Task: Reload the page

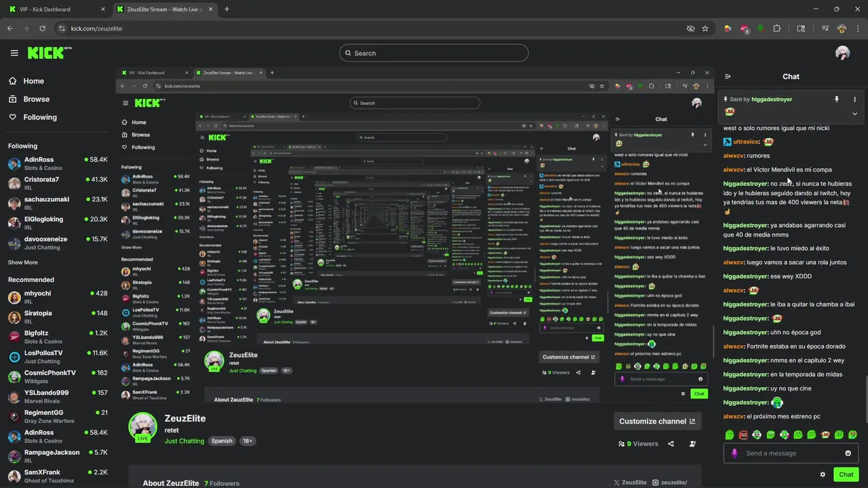Action: (42, 28)
